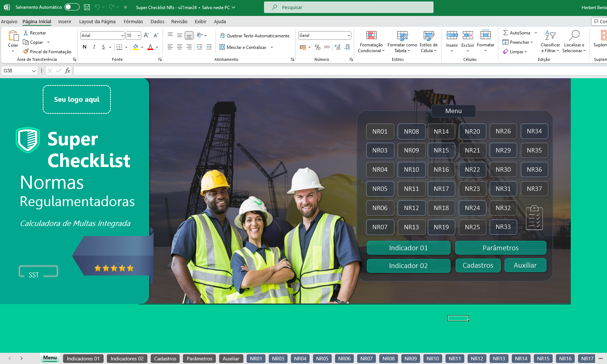Click the Save disk icon
This screenshot has height=364, width=607.
(87, 7)
